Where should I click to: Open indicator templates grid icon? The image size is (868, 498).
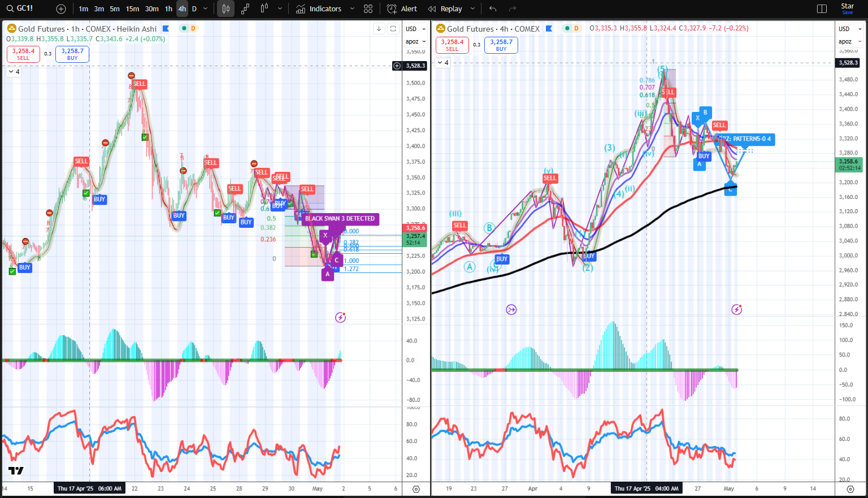[368, 9]
